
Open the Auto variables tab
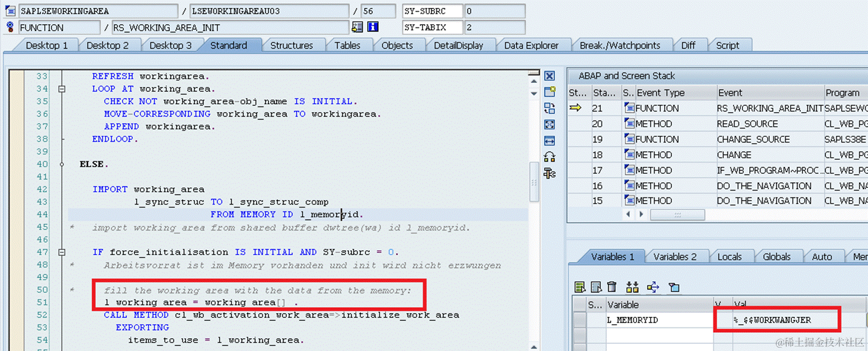point(822,257)
